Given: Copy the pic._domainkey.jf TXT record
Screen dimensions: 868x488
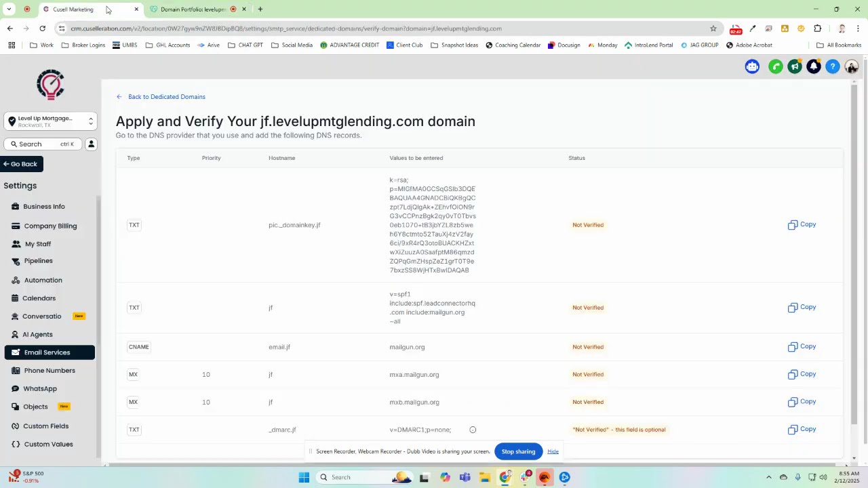Looking at the screenshot, I should click(x=802, y=224).
